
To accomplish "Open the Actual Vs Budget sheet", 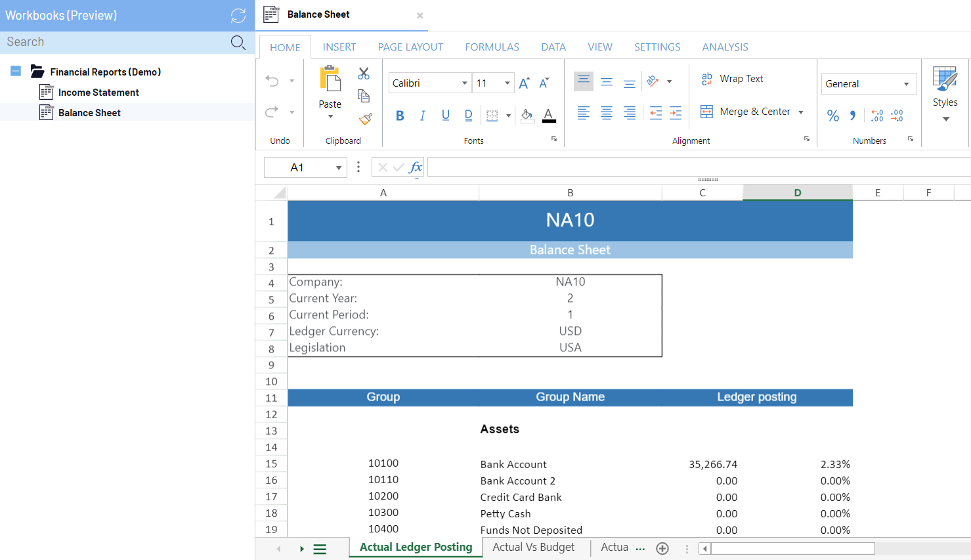I will [533, 548].
